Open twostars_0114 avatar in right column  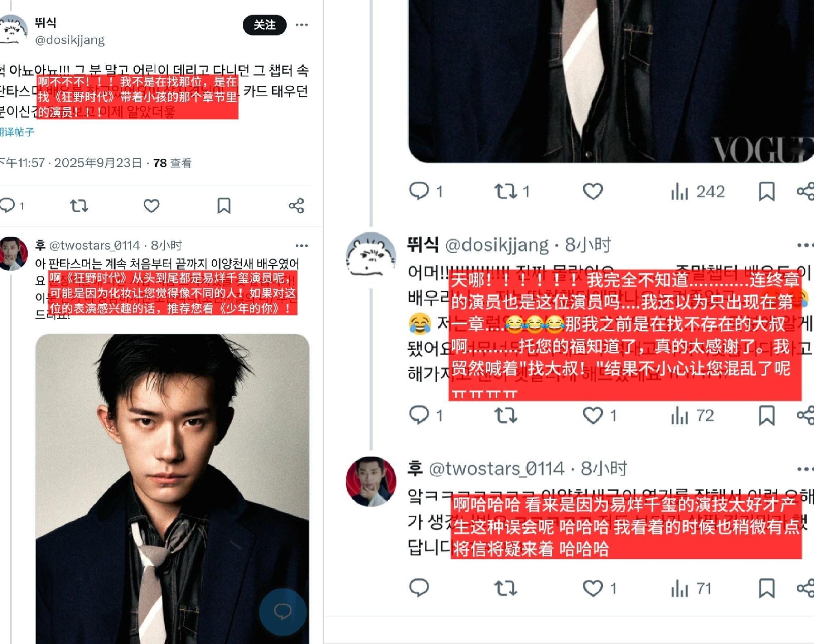click(371, 481)
